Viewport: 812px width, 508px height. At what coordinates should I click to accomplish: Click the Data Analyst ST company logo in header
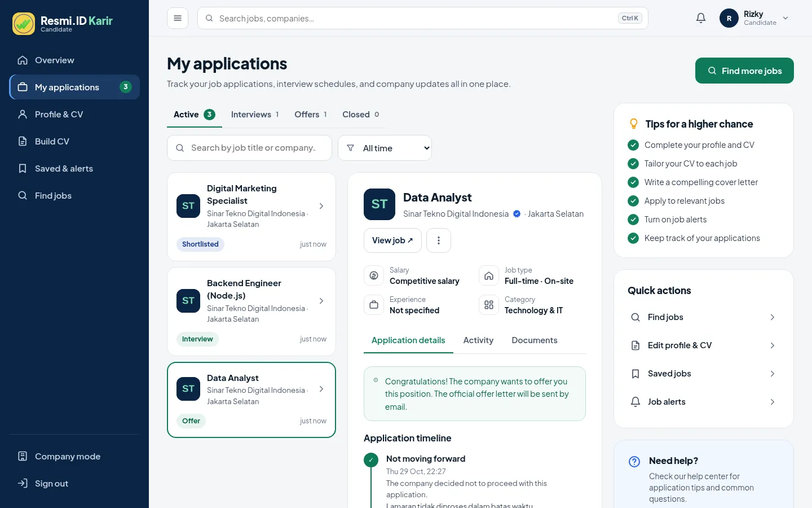click(x=379, y=204)
